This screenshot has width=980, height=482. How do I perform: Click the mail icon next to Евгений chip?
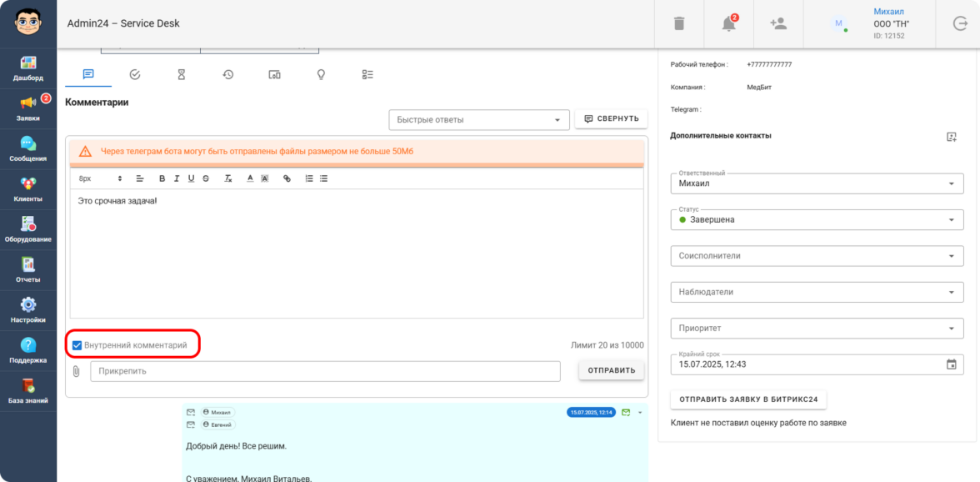point(192,425)
